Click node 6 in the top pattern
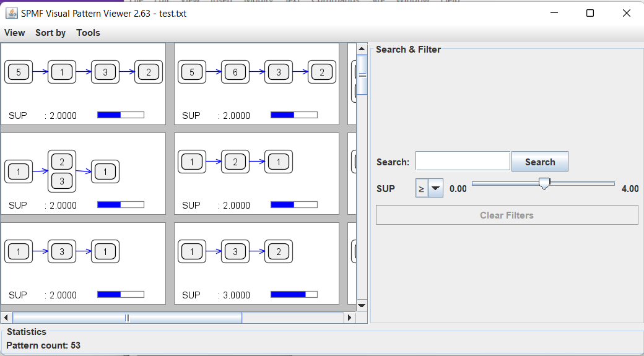The height and width of the screenshot is (356, 644). 235,72
